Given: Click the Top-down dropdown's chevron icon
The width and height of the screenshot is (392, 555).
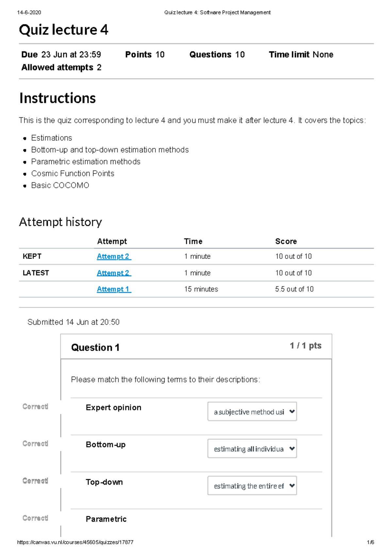Looking at the screenshot, I should (292, 486).
